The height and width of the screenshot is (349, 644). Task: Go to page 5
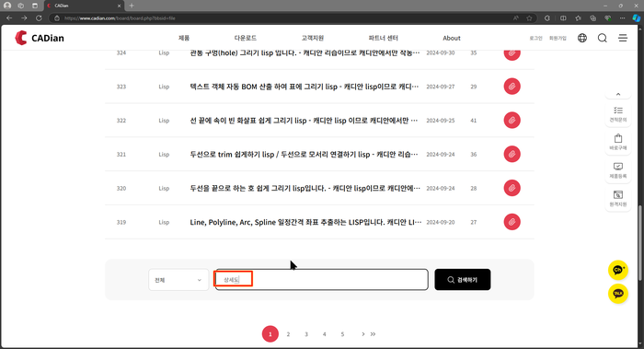point(342,334)
